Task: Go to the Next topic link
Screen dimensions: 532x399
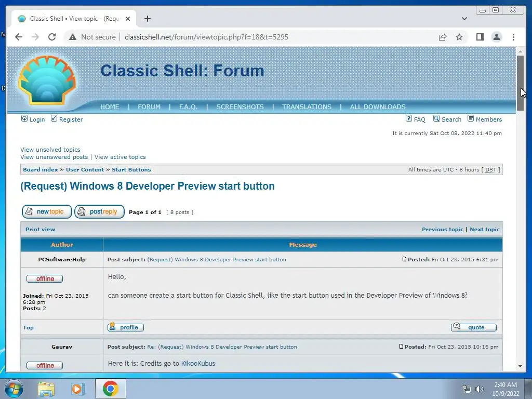Action: pos(485,229)
